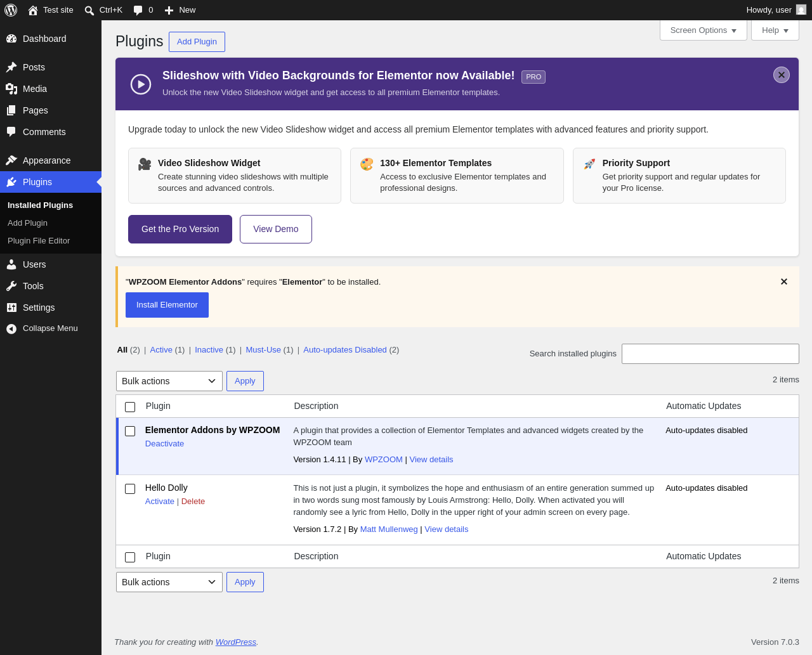
Task: Click the PRO badge in banner
Action: click(x=534, y=77)
